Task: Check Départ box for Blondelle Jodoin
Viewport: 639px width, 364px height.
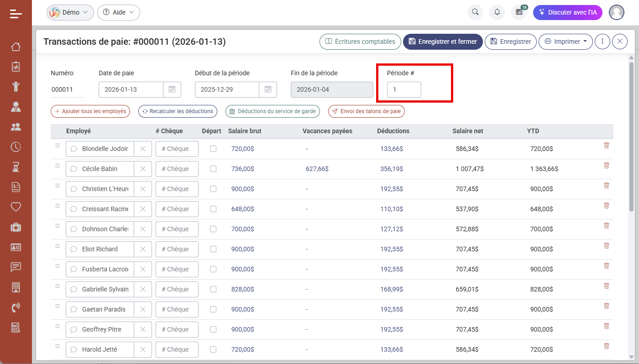Action: (213, 149)
